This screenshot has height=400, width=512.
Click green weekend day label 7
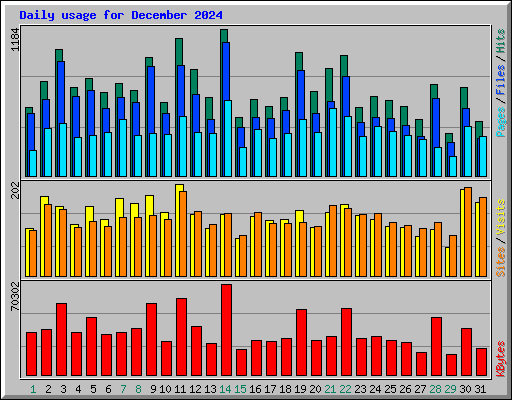tap(123, 389)
